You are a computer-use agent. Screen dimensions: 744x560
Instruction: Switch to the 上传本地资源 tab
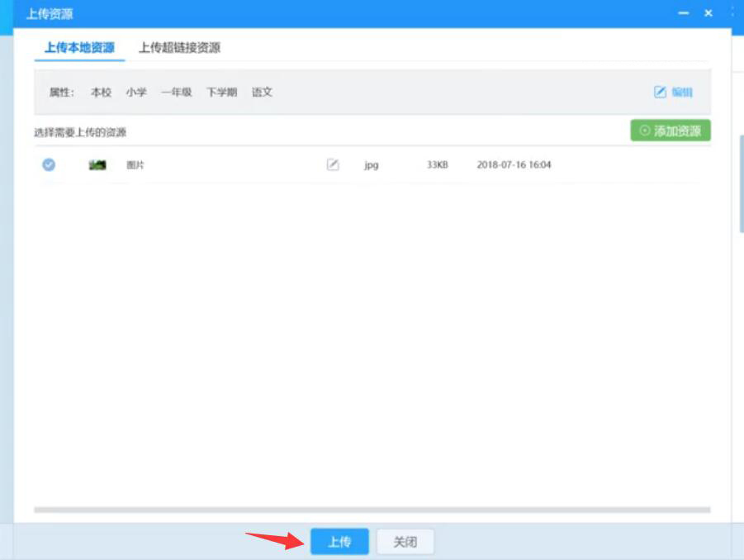coord(79,48)
